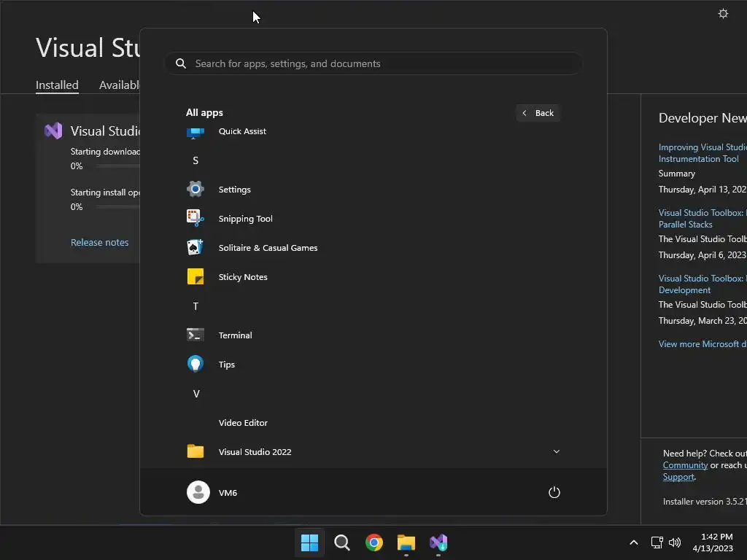Click the Settings app label

[x=234, y=190]
